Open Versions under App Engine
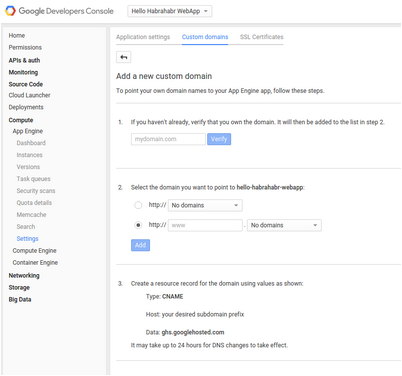402x376 pixels. point(28,167)
